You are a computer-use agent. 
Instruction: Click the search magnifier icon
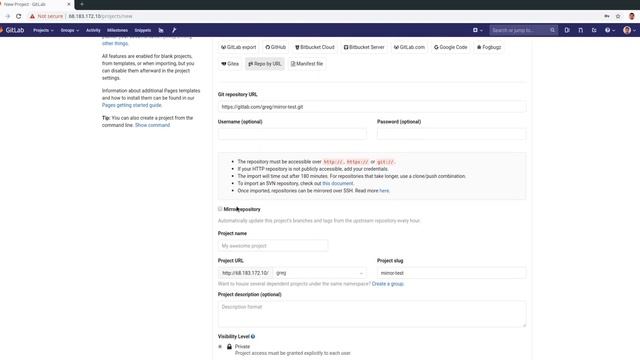(553, 30)
